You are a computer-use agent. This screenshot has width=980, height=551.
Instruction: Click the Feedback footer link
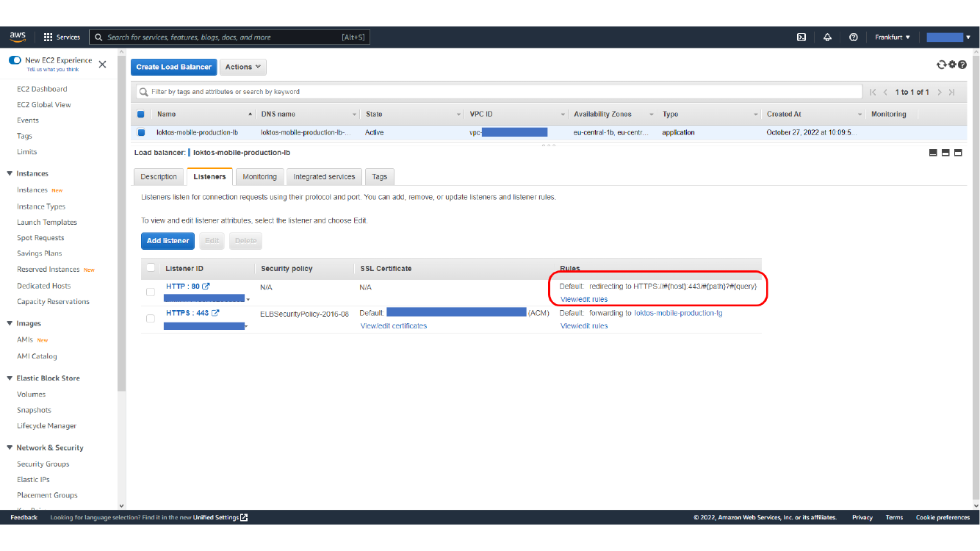coord(24,517)
